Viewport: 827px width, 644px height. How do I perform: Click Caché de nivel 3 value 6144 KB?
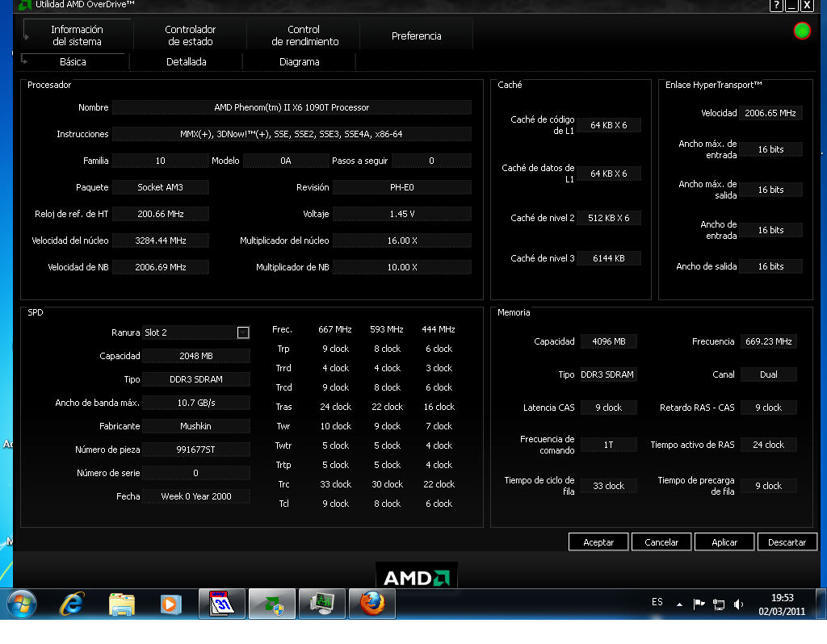click(609, 258)
